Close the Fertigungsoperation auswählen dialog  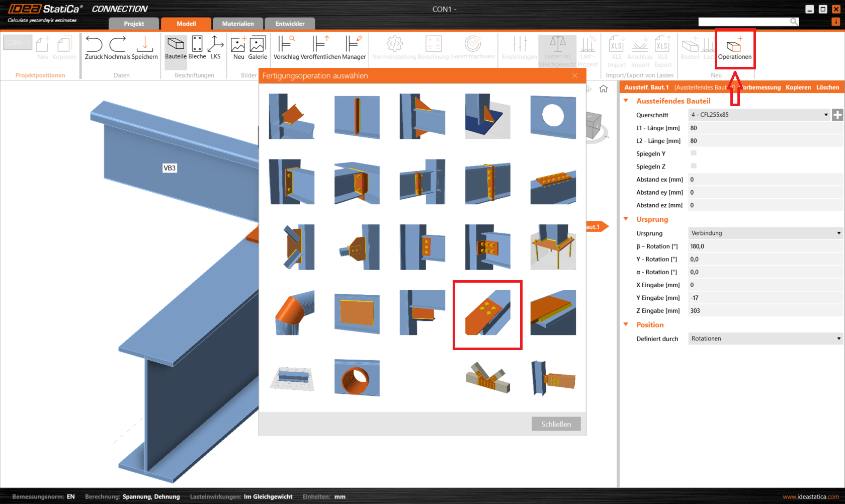(575, 75)
